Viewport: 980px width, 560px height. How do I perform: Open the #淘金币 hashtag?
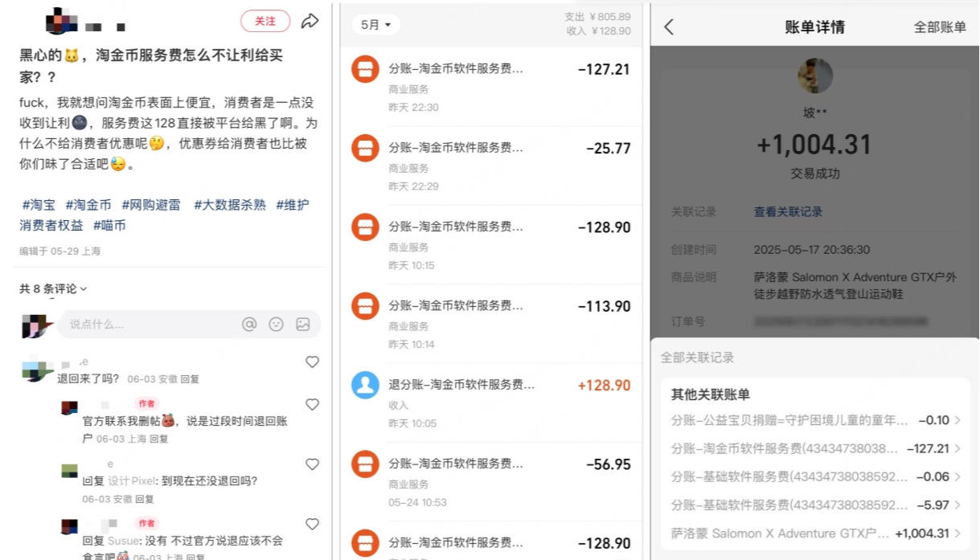(x=88, y=205)
